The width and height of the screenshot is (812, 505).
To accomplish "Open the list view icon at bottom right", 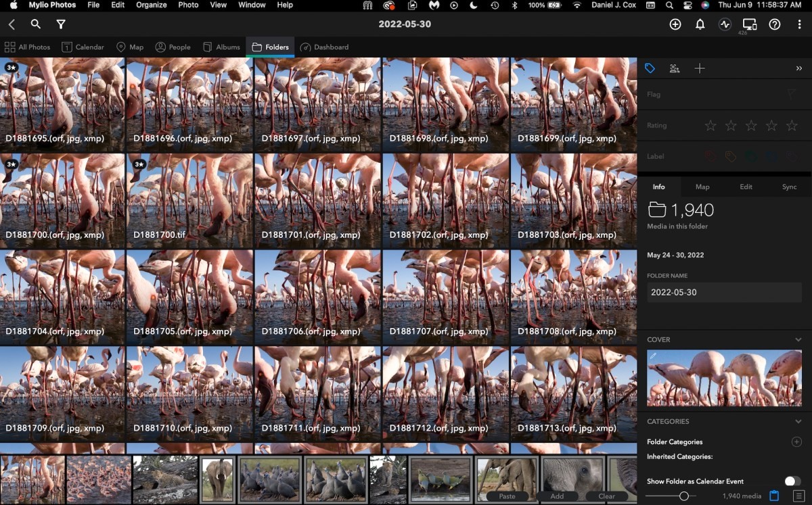I will [x=798, y=496].
